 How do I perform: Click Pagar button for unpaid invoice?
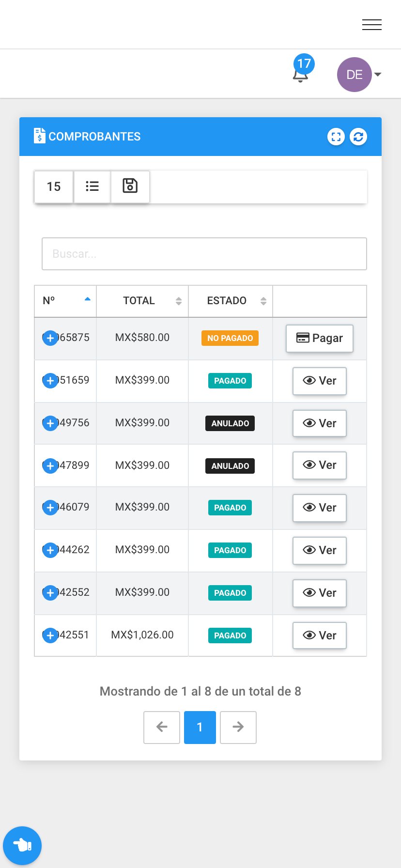click(320, 338)
